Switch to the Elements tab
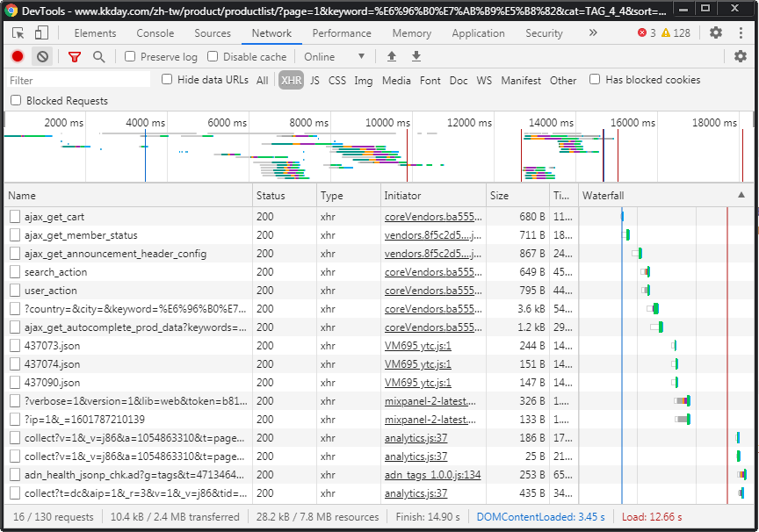759x532 pixels. pos(95,32)
